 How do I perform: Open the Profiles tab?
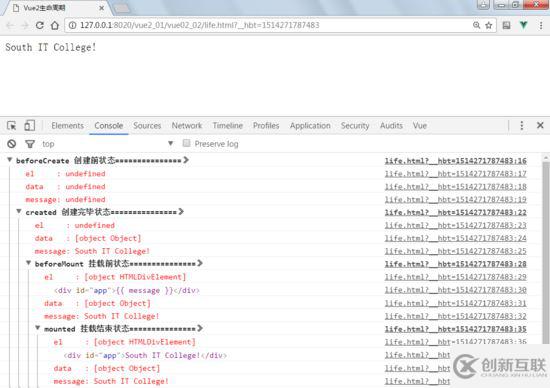(266, 126)
